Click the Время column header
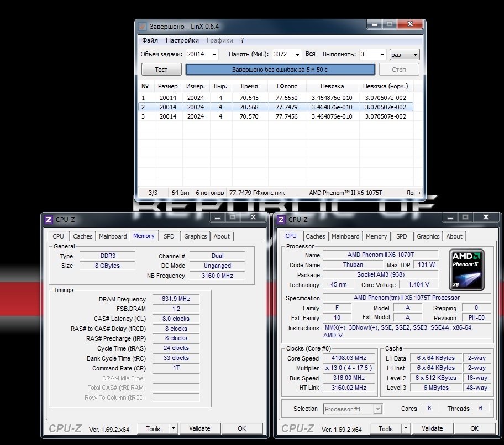Image resolution: width=504 pixels, height=445 pixels. [x=249, y=86]
